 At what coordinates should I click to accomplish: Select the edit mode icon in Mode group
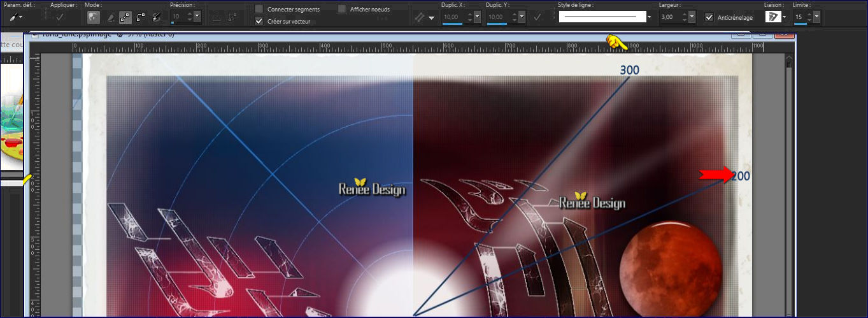93,17
